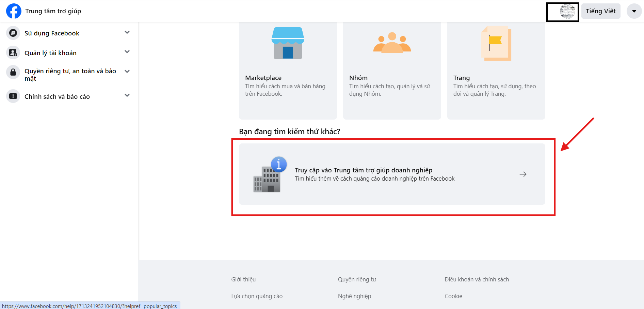Open Truy cập vào Trung tâm trợ giúp doanh nghiệp
This screenshot has width=644, height=309.
click(364, 170)
